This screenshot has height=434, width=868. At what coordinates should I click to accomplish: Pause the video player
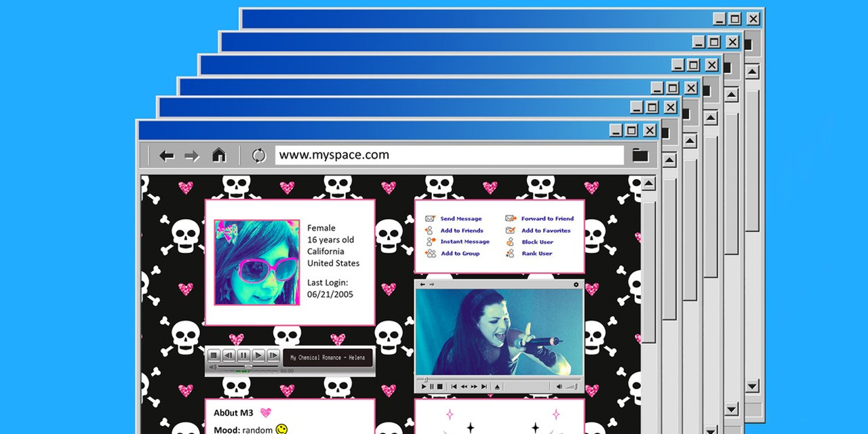[431, 387]
